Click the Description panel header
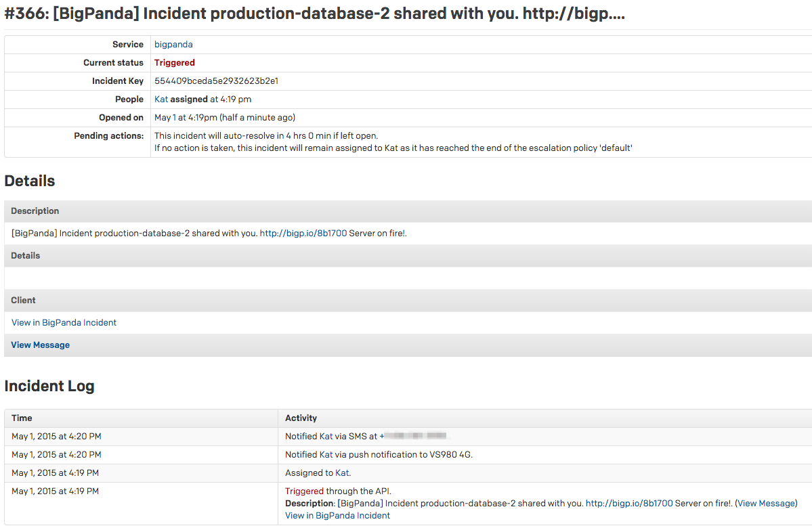812x528 pixels. click(35, 211)
